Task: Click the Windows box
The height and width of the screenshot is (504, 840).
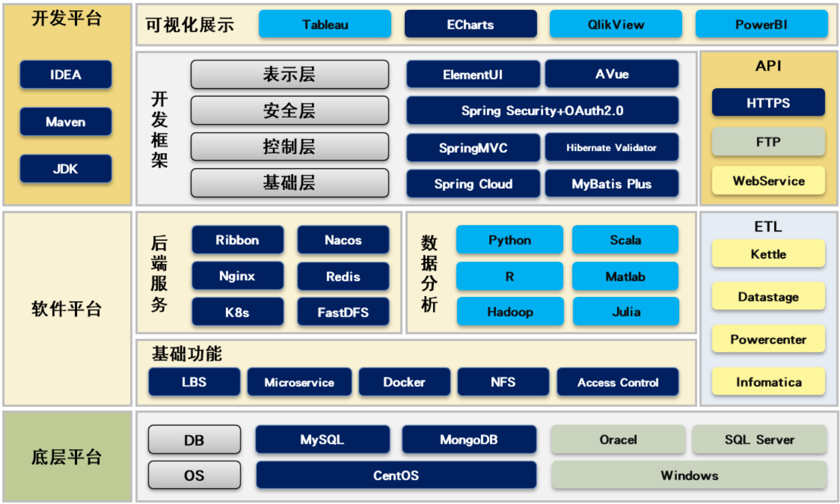Action: pos(689,475)
